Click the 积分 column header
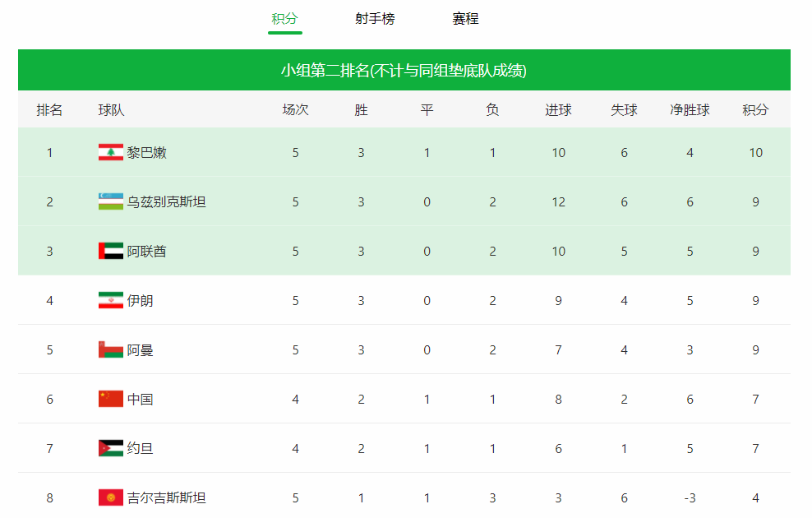The width and height of the screenshot is (812, 518). tap(755, 109)
